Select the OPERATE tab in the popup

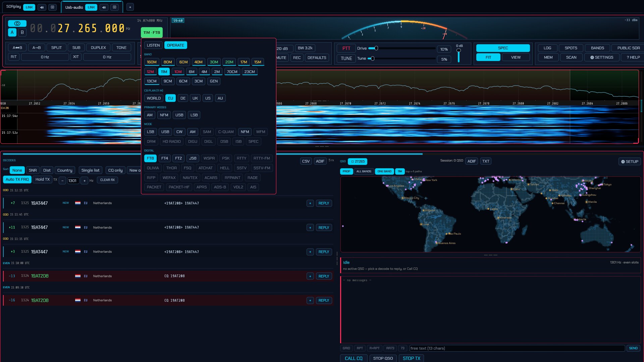(176, 45)
